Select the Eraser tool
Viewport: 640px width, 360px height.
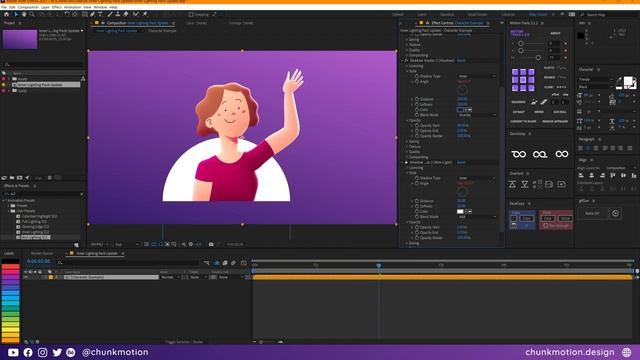coord(126,14)
